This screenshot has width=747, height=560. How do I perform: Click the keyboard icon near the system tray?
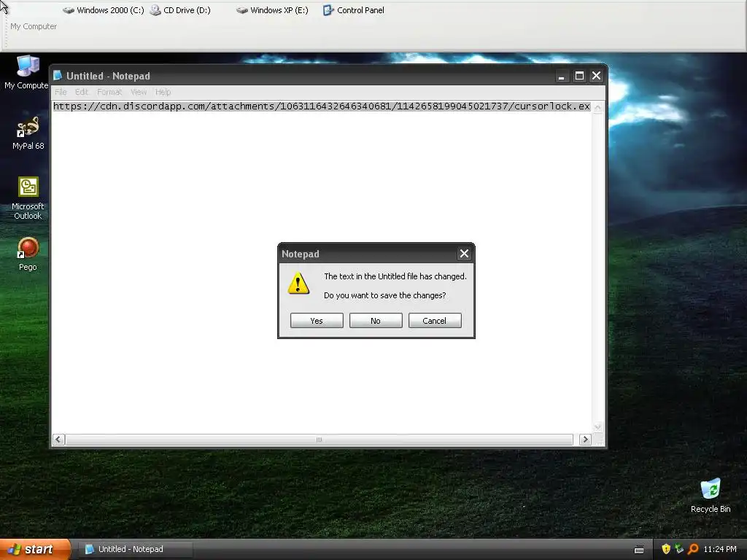click(x=639, y=550)
